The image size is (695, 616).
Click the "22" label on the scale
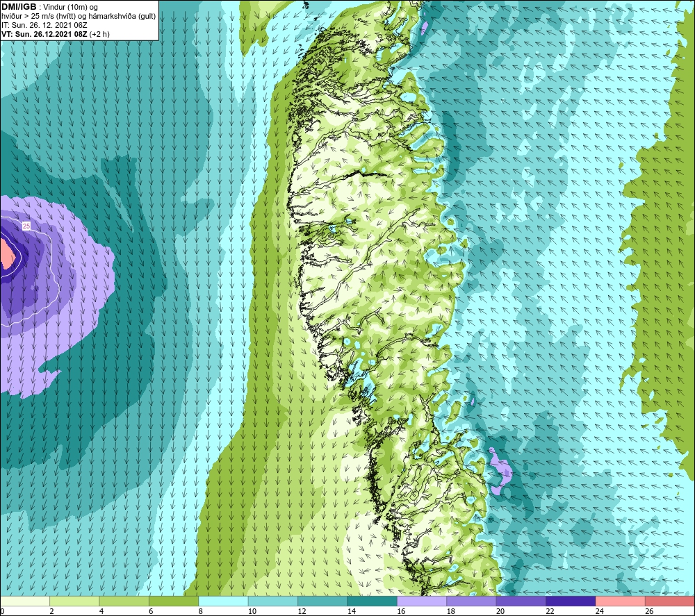tap(550, 611)
